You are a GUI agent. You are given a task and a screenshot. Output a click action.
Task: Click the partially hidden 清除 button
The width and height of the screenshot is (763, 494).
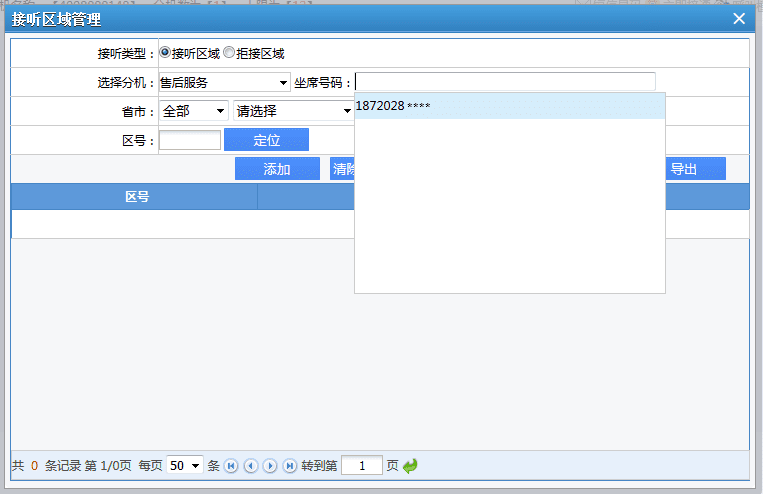click(x=342, y=169)
